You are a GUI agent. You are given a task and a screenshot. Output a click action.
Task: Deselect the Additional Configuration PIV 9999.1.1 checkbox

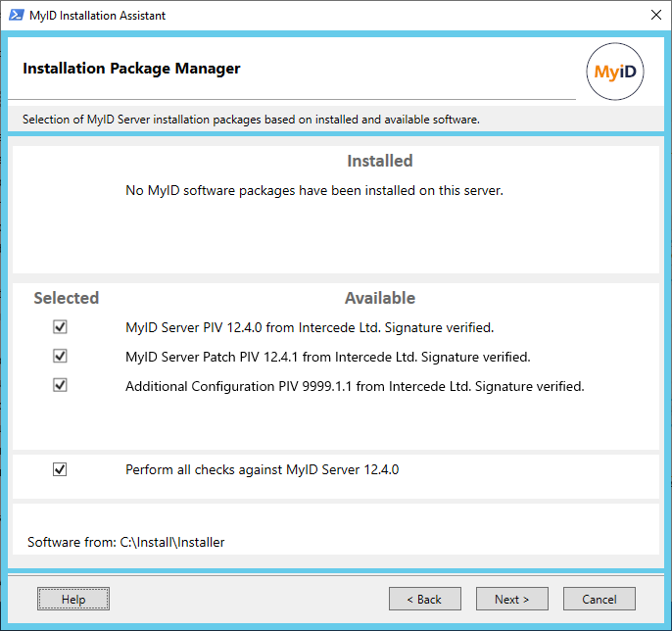pos(61,386)
